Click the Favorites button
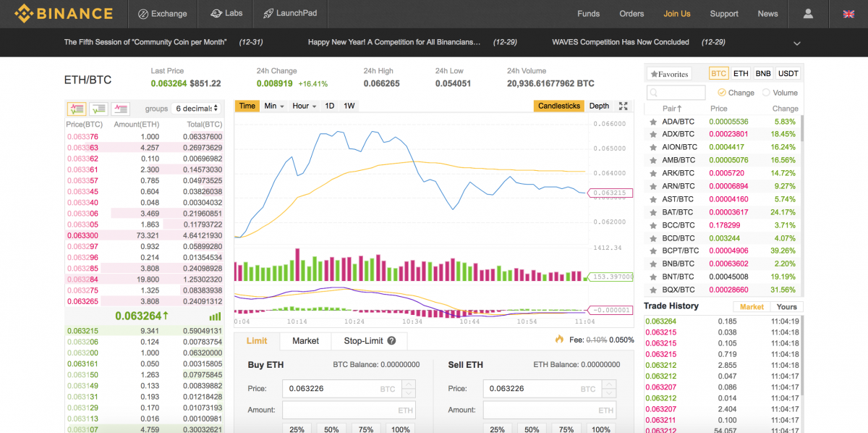The image size is (868, 433). click(669, 74)
